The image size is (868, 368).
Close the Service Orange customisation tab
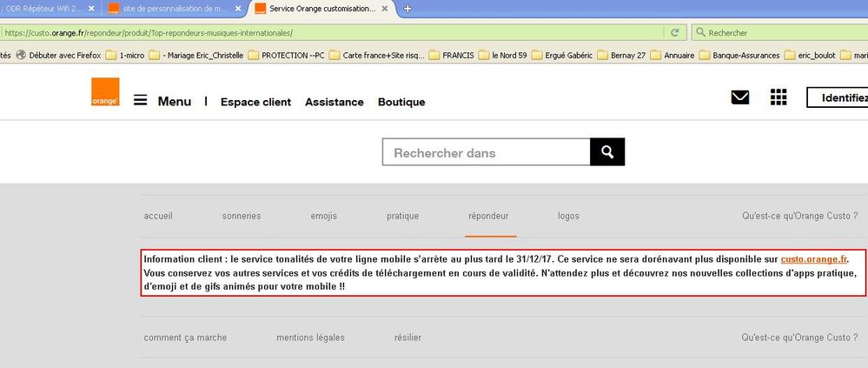tap(385, 9)
